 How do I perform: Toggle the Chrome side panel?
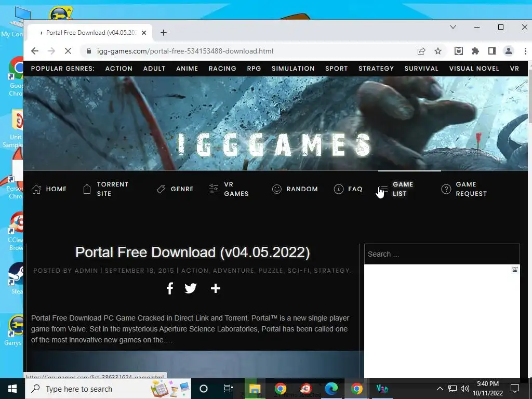coord(492,51)
